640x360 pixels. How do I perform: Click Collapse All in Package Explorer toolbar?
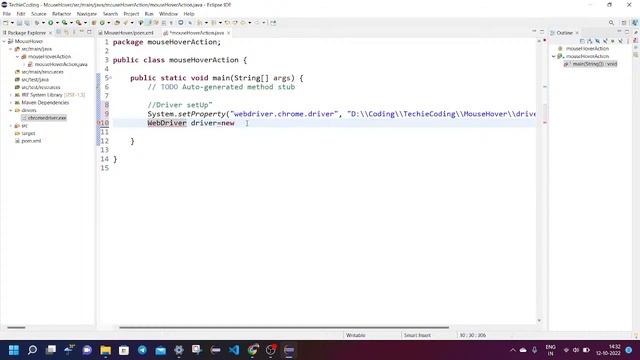[x=58, y=32]
